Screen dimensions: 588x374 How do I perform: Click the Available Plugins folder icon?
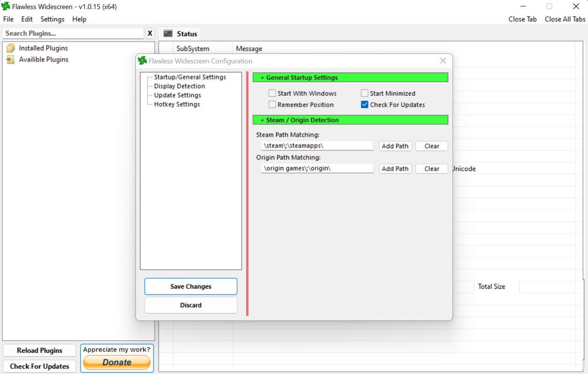coord(10,60)
